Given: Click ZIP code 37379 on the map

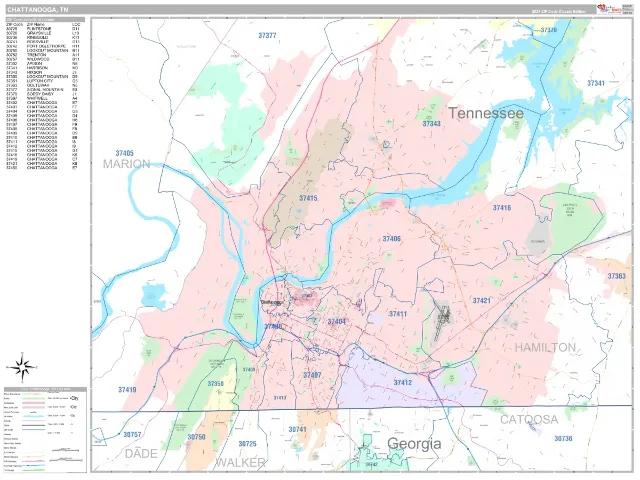Looking at the screenshot, I should pos(549,30).
